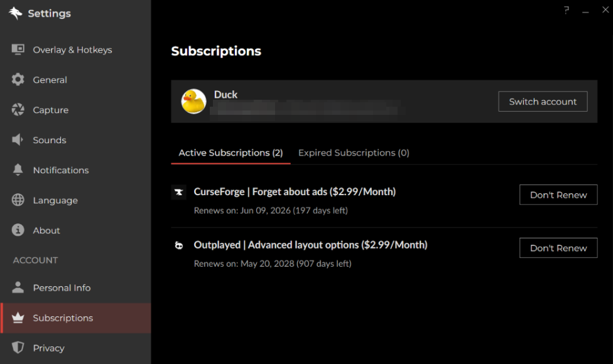Click the Overlay & Hotkeys monitor icon
Image resolution: width=613 pixels, height=364 pixels.
18,50
